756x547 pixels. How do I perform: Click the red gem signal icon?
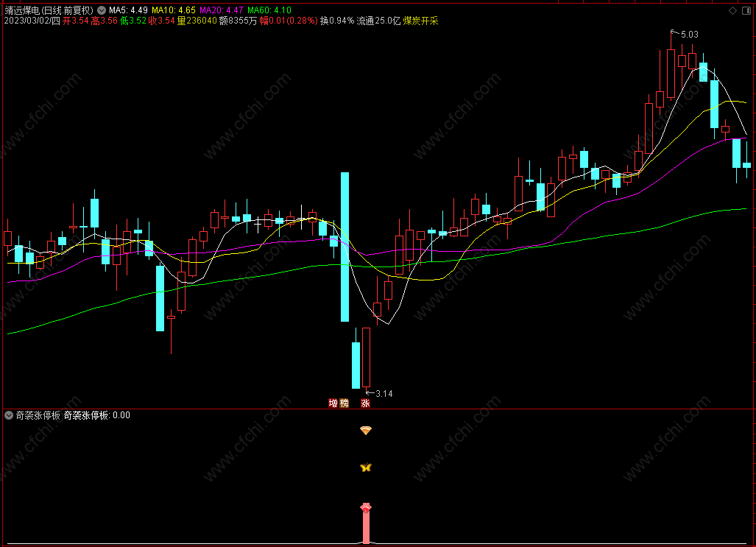(366, 508)
